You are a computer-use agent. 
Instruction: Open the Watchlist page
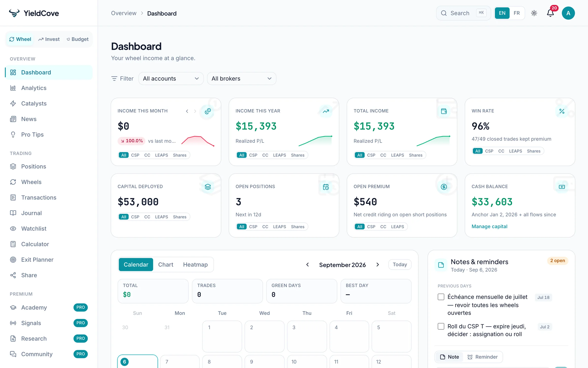49,228
